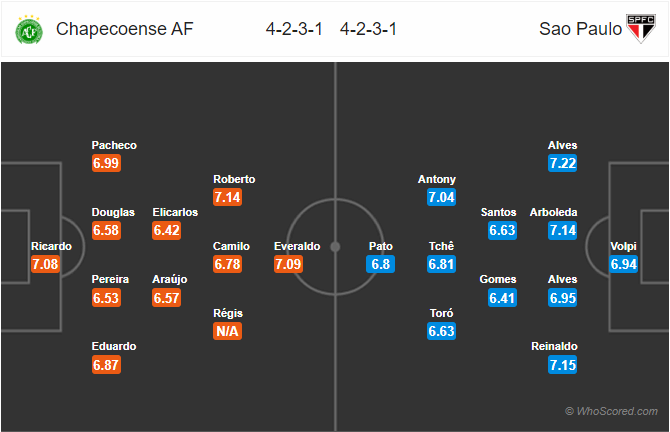The height and width of the screenshot is (432, 670).
Task: Select Régis's N/A rating badge
Action: click(x=227, y=331)
